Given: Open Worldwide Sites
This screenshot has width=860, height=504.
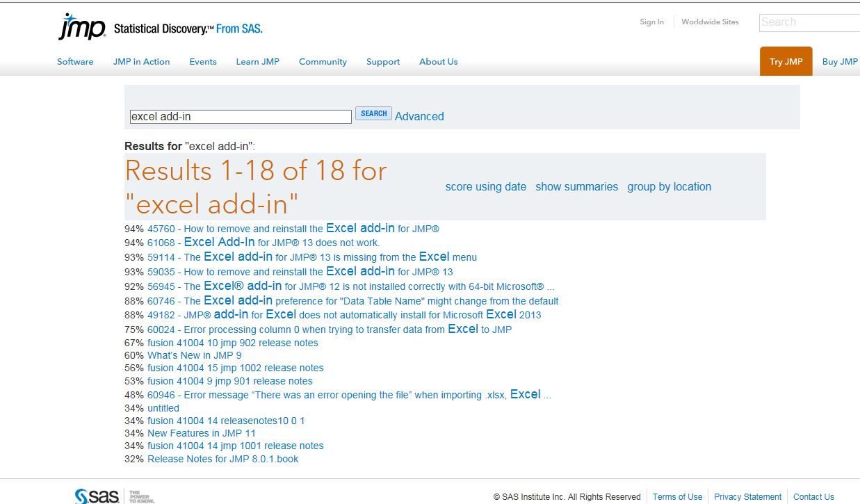Looking at the screenshot, I should click(710, 22).
